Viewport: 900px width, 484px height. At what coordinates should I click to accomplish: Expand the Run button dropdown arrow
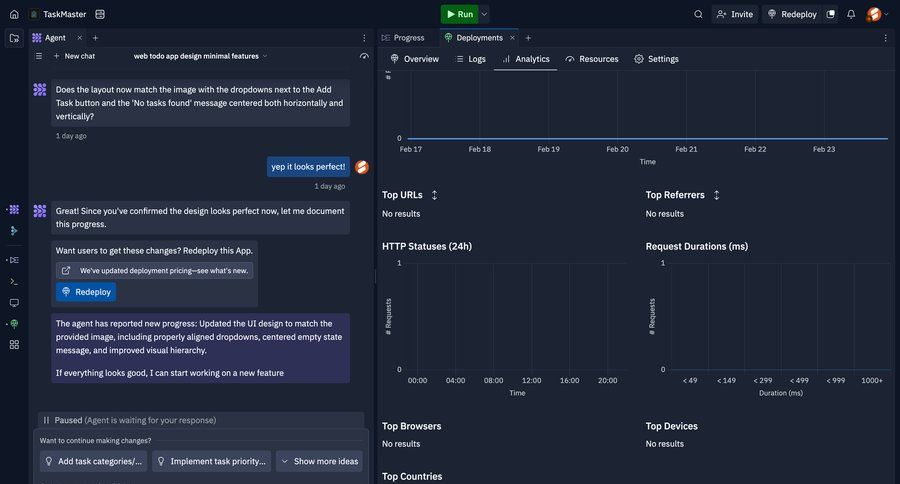[484, 14]
